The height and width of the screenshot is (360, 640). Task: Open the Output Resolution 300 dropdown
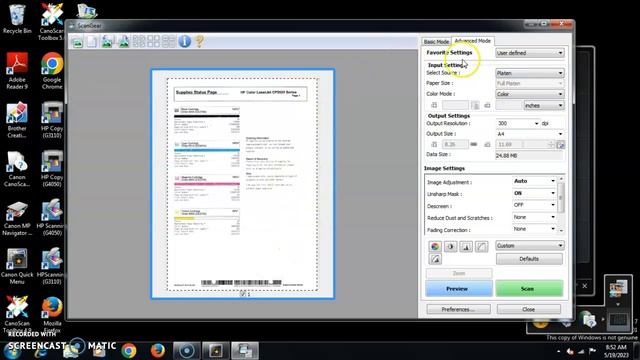tap(518, 123)
